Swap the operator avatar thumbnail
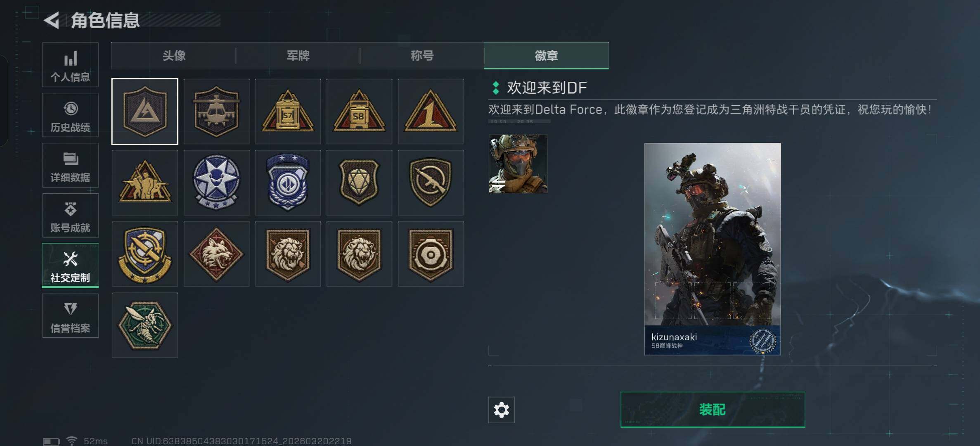This screenshot has width=980, height=446. [518, 164]
